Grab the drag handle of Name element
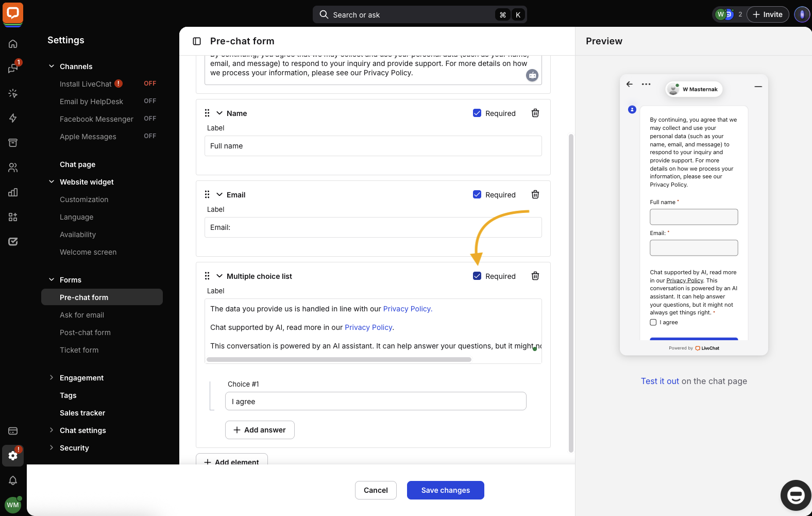 (x=207, y=113)
